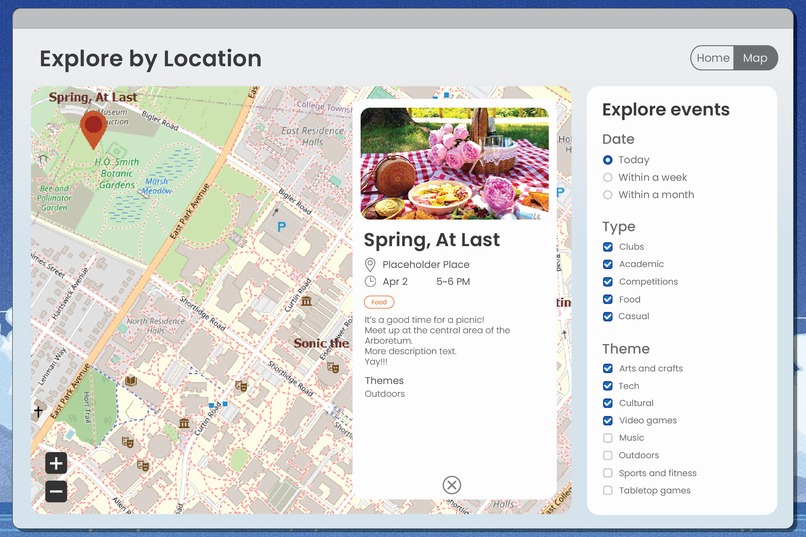This screenshot has width=806, height=537.
Task: Click the cross icon near Horl Trail
Action: [x=39, y=411]
